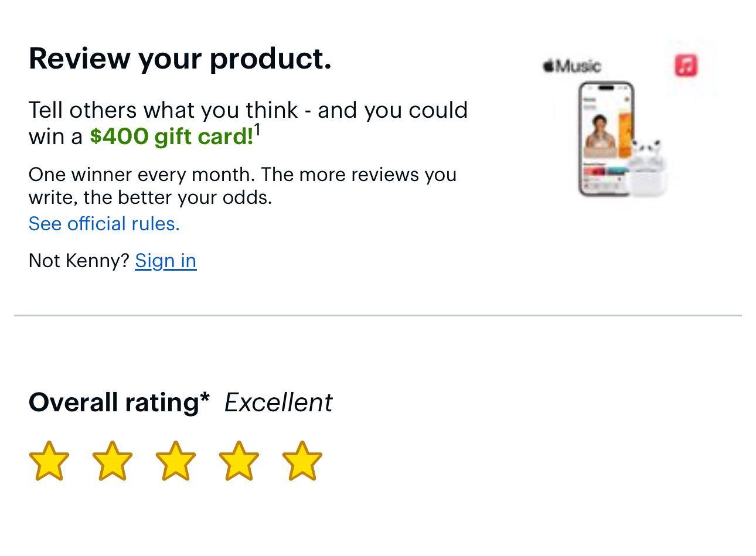Click Sign in next to Not Kenny
The image size is (756, 556).
(x=166, y=261)
